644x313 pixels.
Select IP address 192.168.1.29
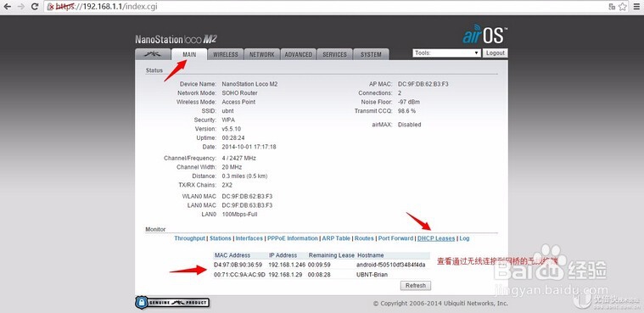(x=286, y=274)
